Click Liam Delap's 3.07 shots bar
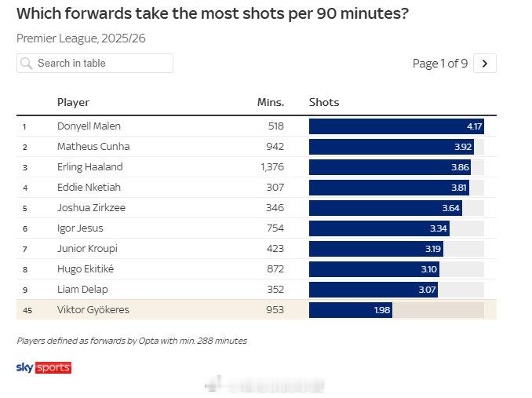 (373, 290)
